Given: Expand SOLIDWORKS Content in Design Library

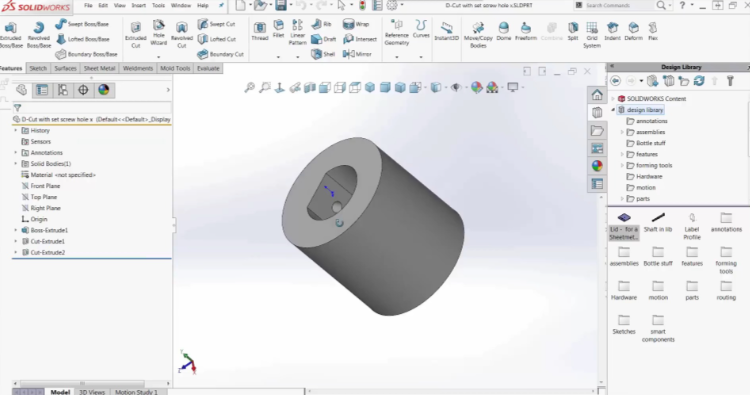Looking at the screenshot, I should coord(613,99).
